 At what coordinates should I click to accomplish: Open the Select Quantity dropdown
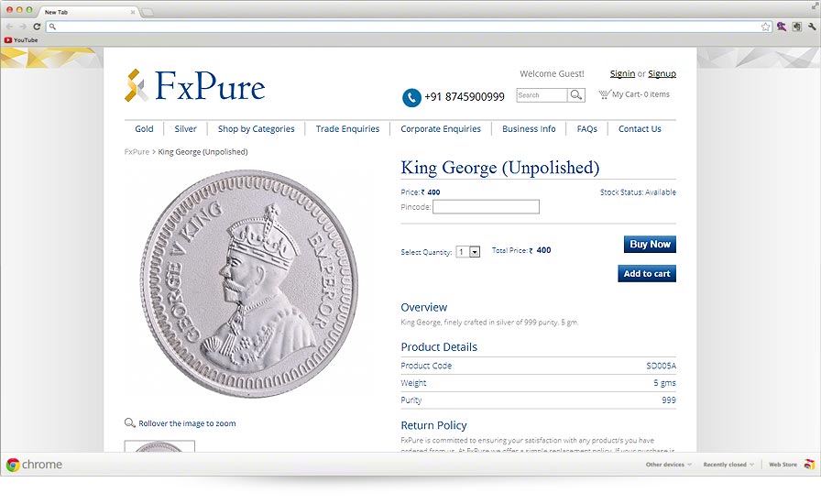468,252
